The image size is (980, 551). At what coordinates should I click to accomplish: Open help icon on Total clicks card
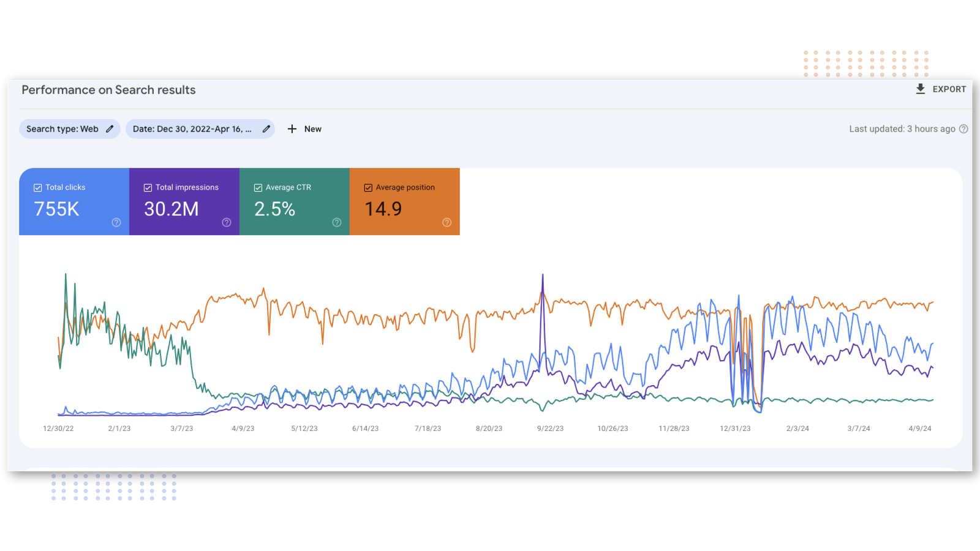pos(116,222)
